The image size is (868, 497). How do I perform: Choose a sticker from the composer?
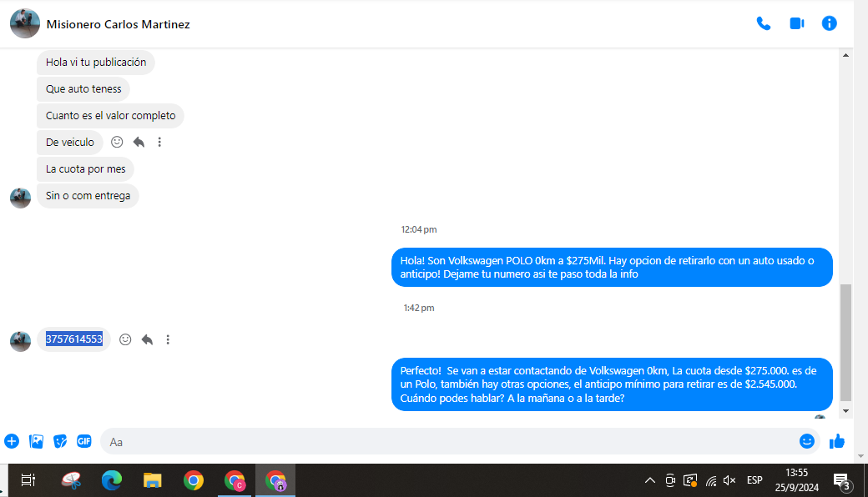(60, 441)
